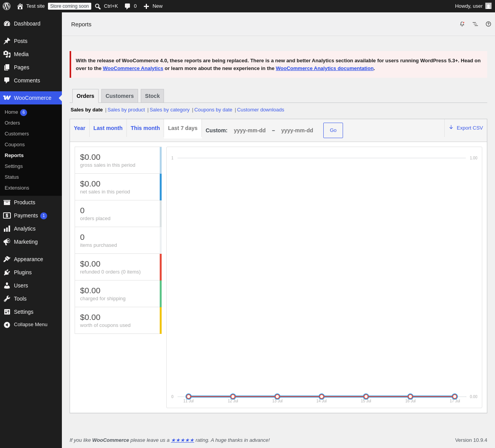
Task: Click the WooCommerce logo icon in sidebar
Action: (x=7, y=98)
